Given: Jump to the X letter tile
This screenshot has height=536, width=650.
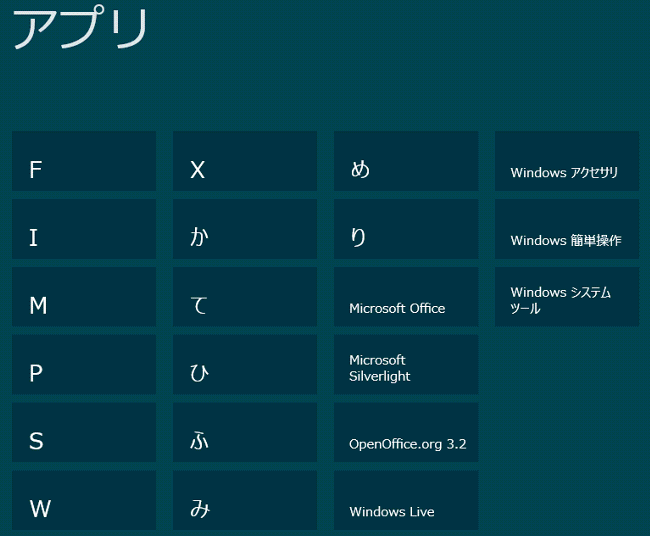Looking at the screenshot, I should [x=245, y=161].
